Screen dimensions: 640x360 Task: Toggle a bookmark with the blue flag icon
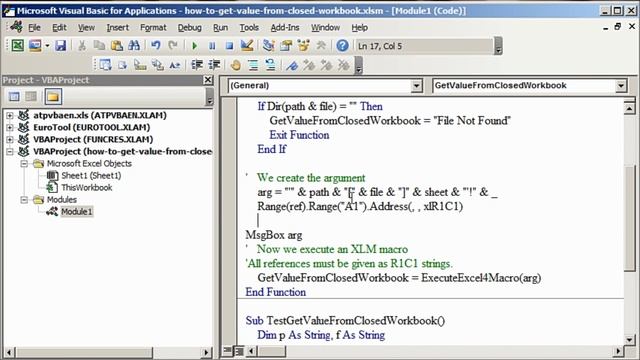tap(291, 64)
